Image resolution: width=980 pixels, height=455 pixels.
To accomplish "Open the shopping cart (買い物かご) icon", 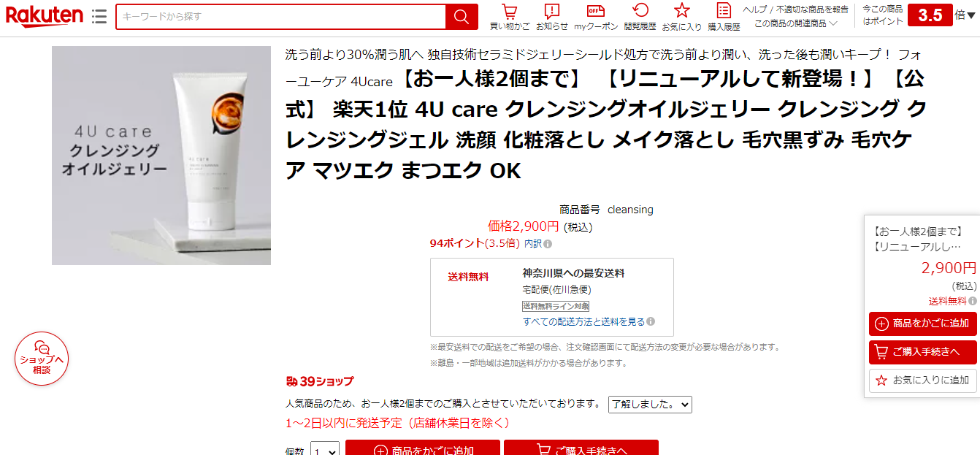I will coord(509,18).
